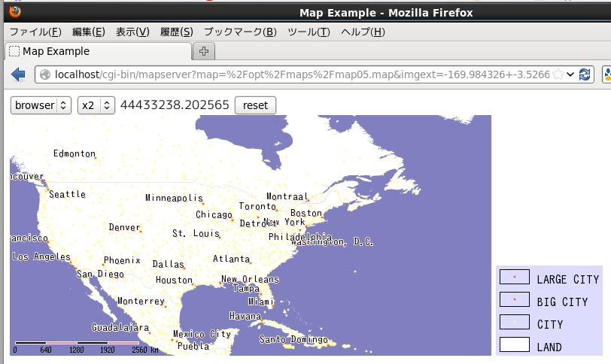This screenshot has height=364, width=611.
Task: Click the blue back arrow button
Action: coord(19,74)
